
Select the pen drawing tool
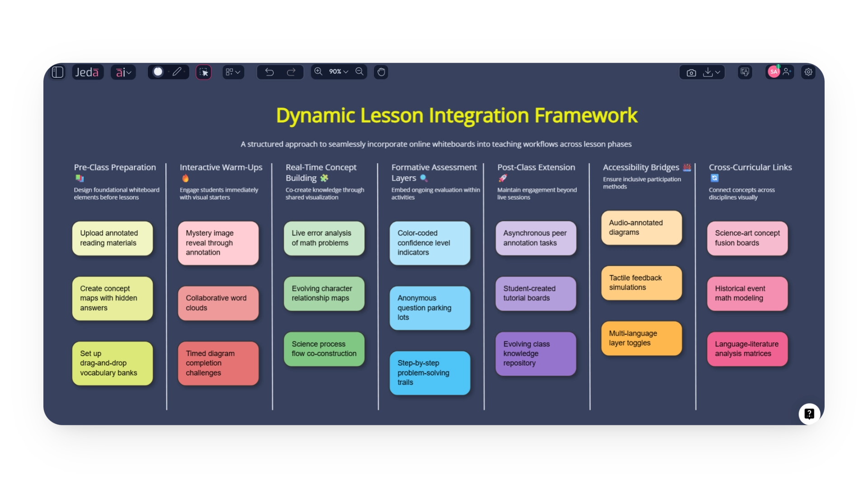pyautogui.click(x=177, y=72)
